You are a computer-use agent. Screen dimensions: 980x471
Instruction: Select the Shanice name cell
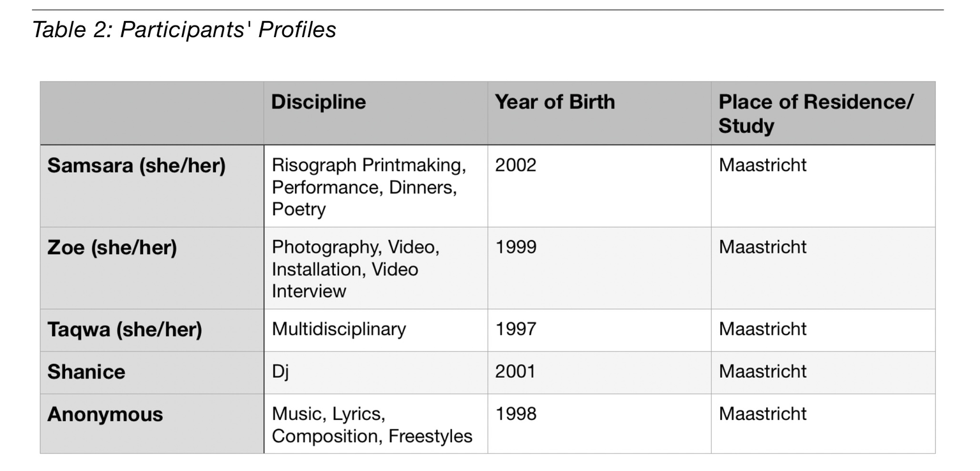point(86,372)
